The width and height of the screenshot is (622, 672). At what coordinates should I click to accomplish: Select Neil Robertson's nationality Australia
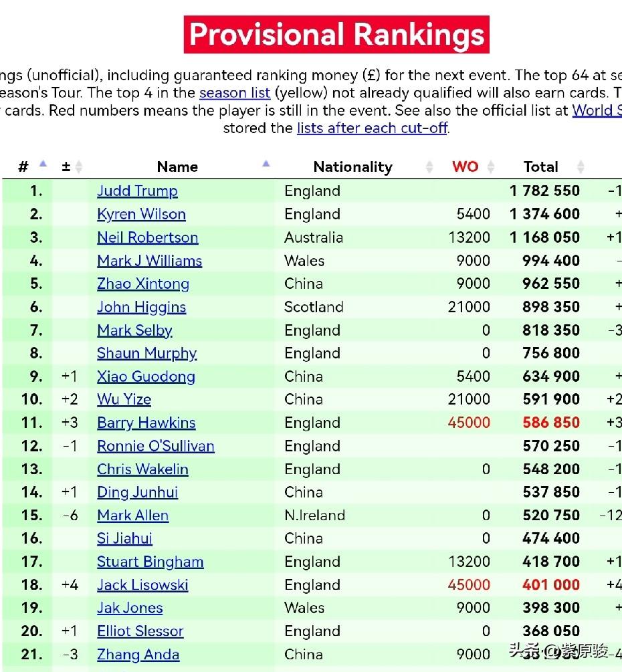click(x=314, y=237)
